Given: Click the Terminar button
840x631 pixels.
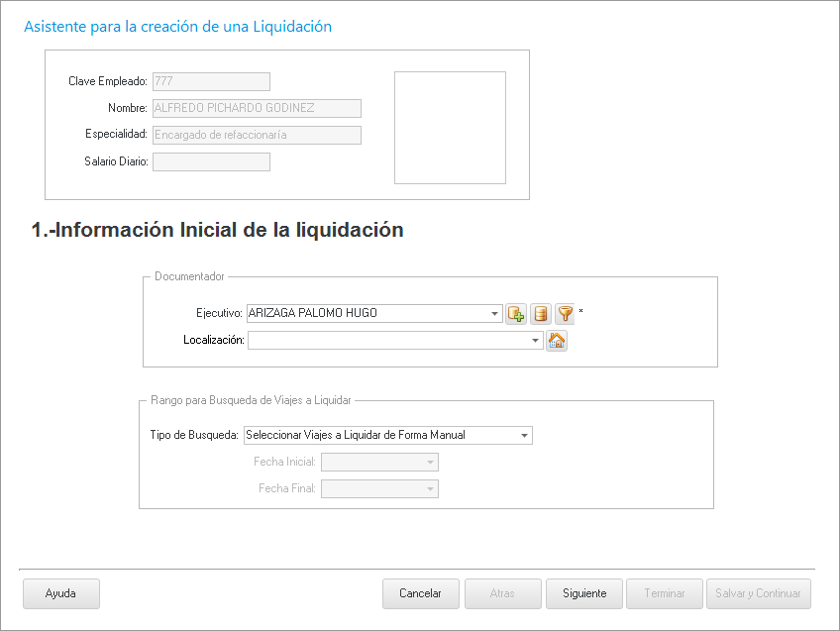Looking at the screenshot, I should pyautogui.click(x=665, y=593).
